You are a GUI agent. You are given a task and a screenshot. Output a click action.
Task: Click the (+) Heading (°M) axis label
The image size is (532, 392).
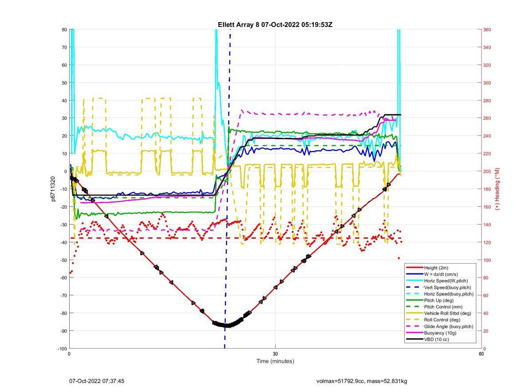(x=497, y=189)
